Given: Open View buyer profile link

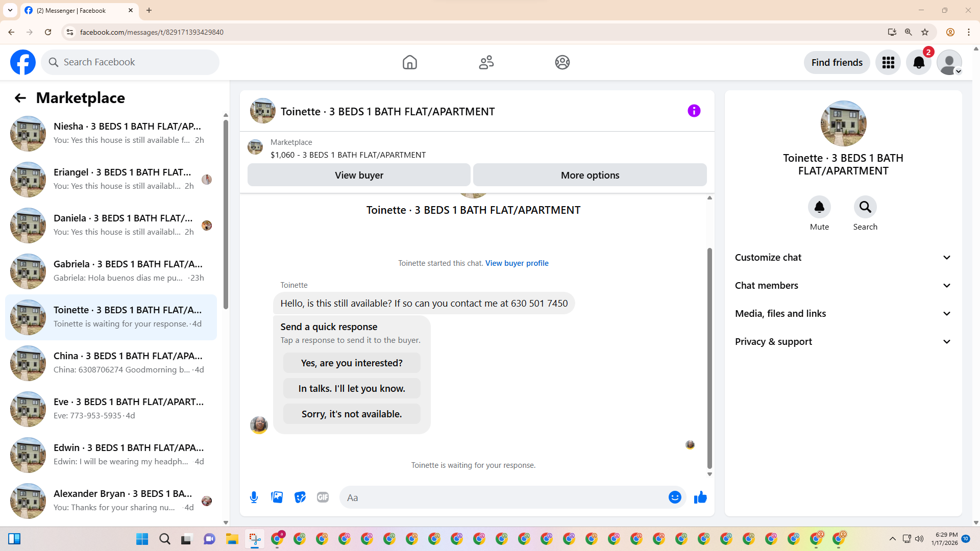Looking at the screenshot, I should coord(517,263).
